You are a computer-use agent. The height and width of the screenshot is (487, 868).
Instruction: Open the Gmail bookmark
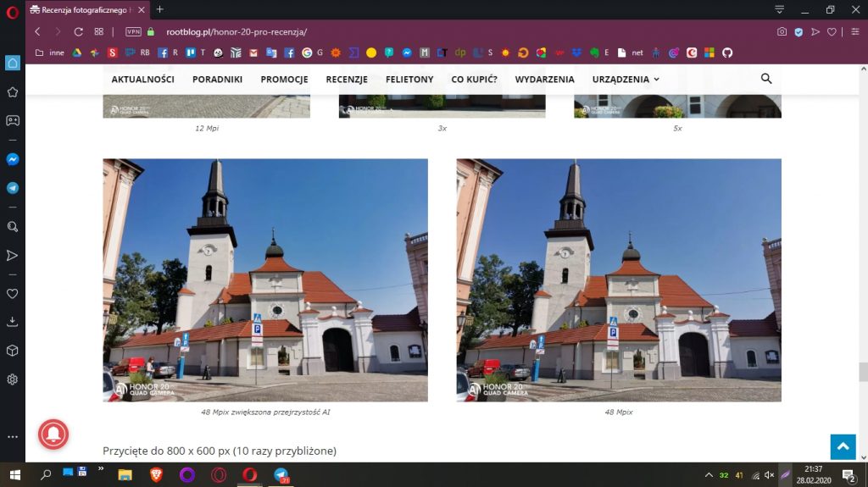[253, 53]
